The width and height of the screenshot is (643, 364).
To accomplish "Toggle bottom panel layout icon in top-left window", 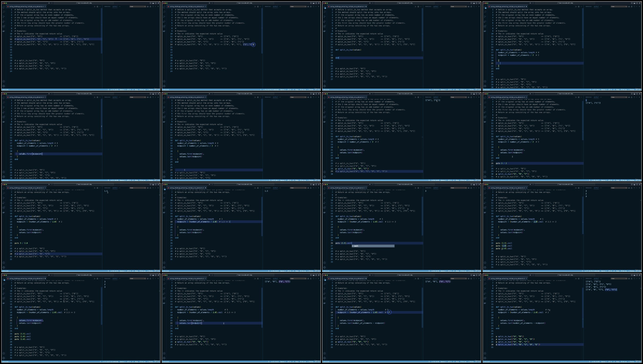I will (x=153, y=3).
